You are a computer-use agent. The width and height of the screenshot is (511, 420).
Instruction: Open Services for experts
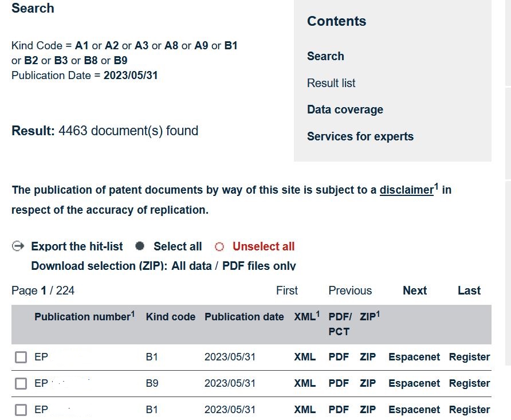pos(360,136)
